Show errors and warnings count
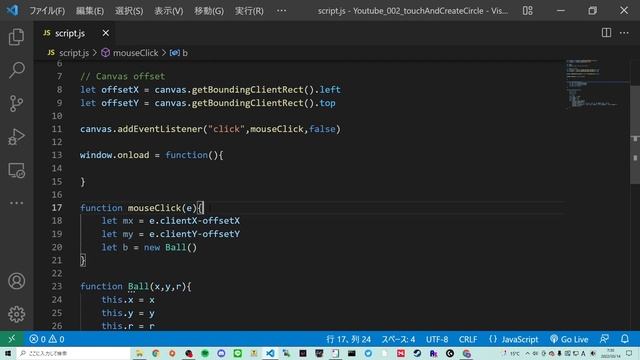Image resolution: width=640 pixels, height=360 pixels. (x=47, y=339)
